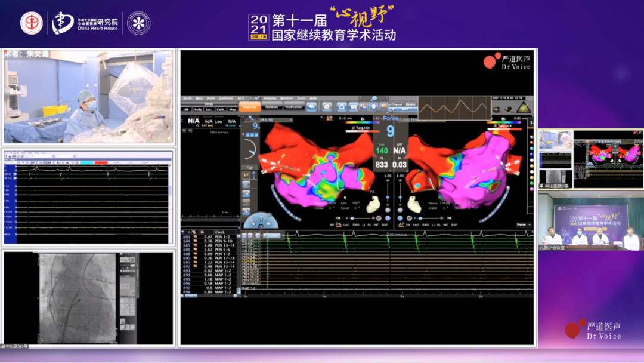Select PA view under left map

[339, 224]
